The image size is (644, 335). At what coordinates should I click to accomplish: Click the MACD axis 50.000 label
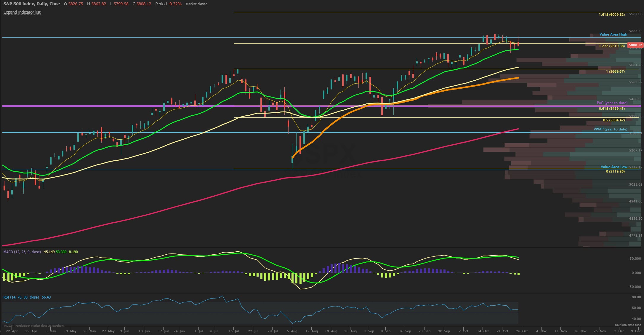635,259
